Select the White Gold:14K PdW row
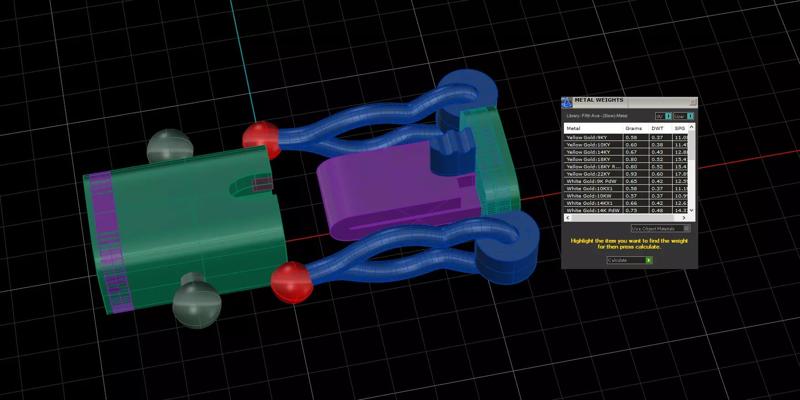Screen dimensions: 800x400 [627, 210]
